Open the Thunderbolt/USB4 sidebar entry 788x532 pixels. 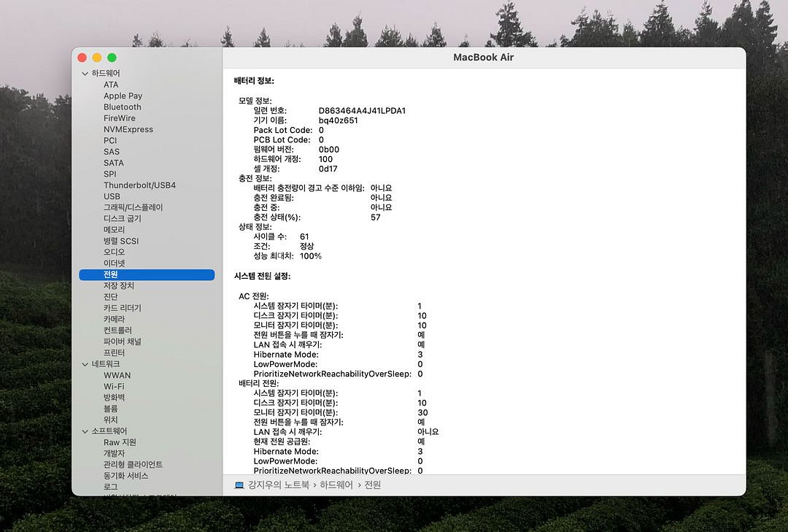tap(139, 185)
